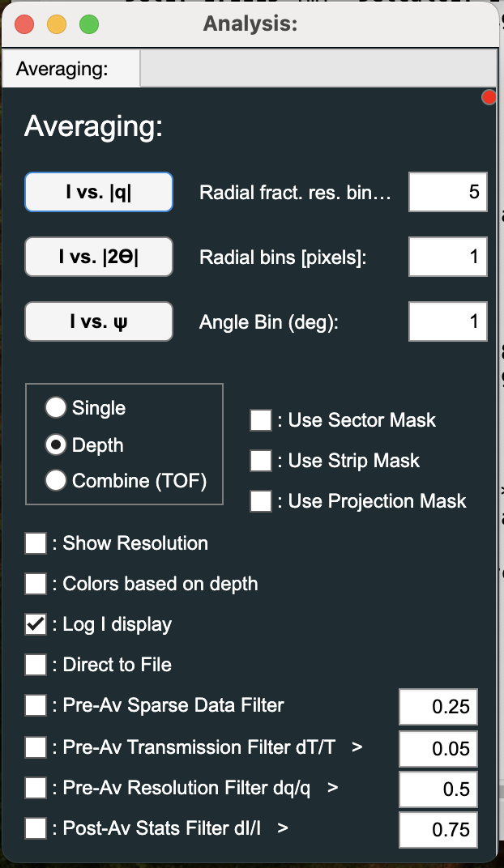The width and height of the screenshot is (504, 868).
Task: Choose the Depth radio option
Action: click(56, 445)
